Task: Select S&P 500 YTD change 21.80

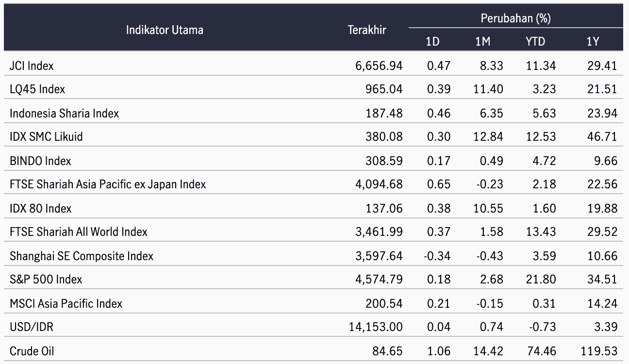Action: 541,279
